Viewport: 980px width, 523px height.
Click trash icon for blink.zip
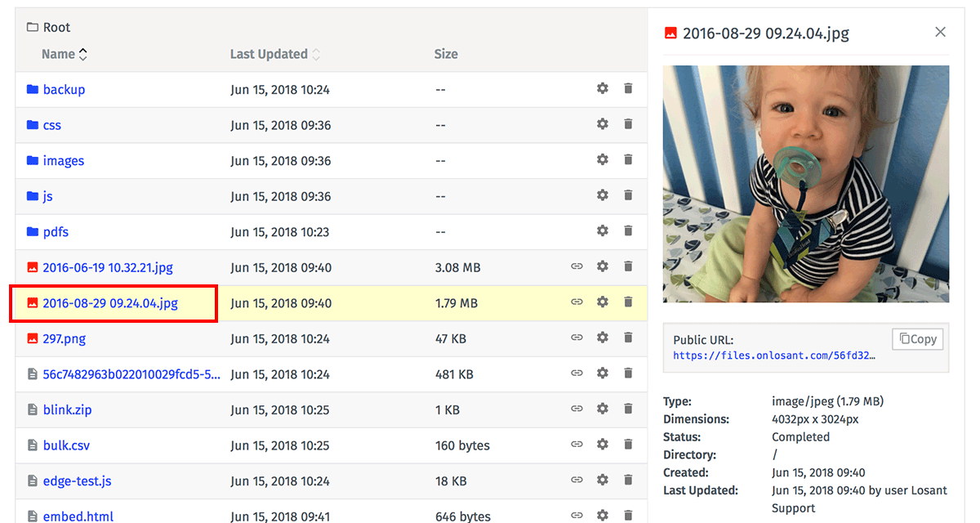pyautogui.click(x=628, y=409)
